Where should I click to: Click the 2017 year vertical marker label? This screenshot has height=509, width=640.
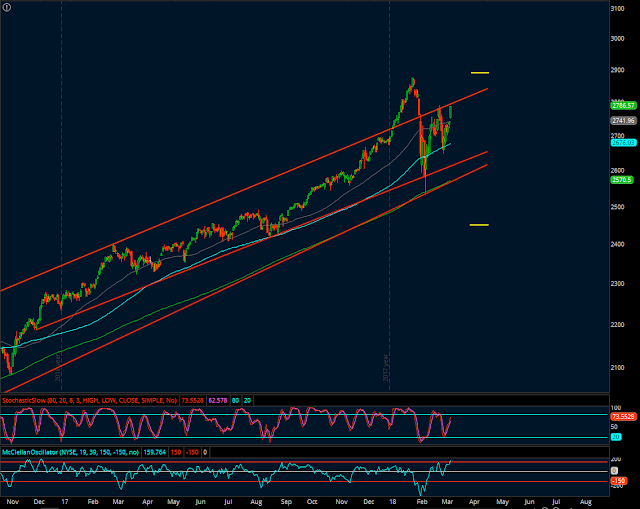point(386,368)
